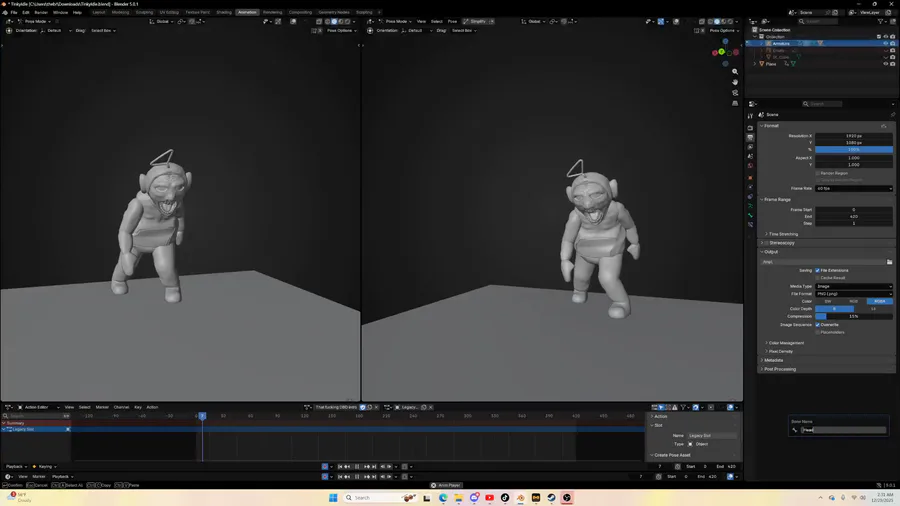This screenshot has height=506, width=900.
Task: Open the outliner filter funnel icon
Action: click(880, 21)
